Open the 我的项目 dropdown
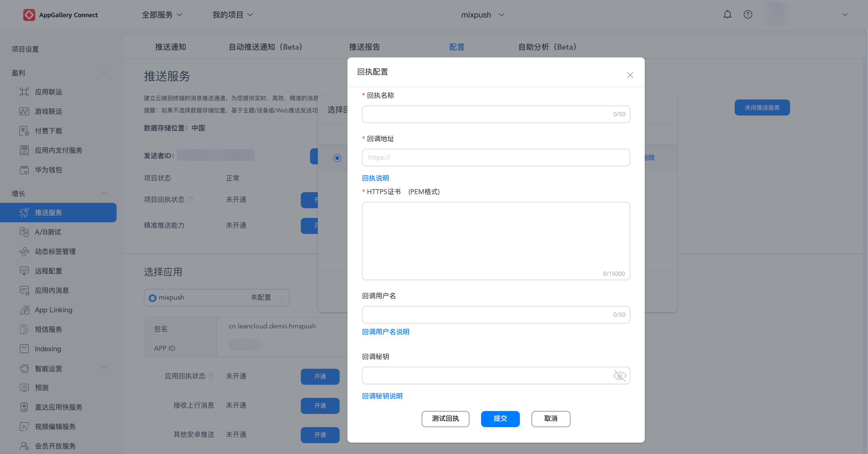Image resolution: width=868 pixels, height=454 pixels. [233, 15]
